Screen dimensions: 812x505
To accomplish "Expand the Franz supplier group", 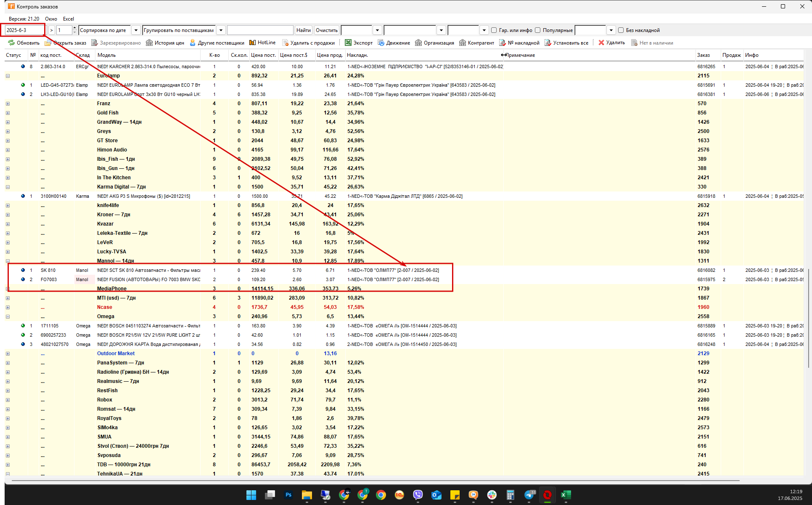I will coord(8,104).
